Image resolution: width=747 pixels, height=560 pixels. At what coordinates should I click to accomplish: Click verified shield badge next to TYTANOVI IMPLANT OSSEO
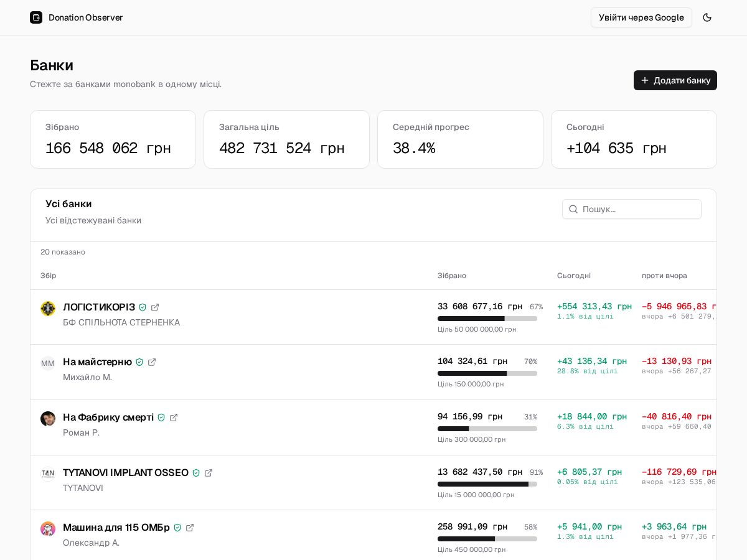point(196,473)
